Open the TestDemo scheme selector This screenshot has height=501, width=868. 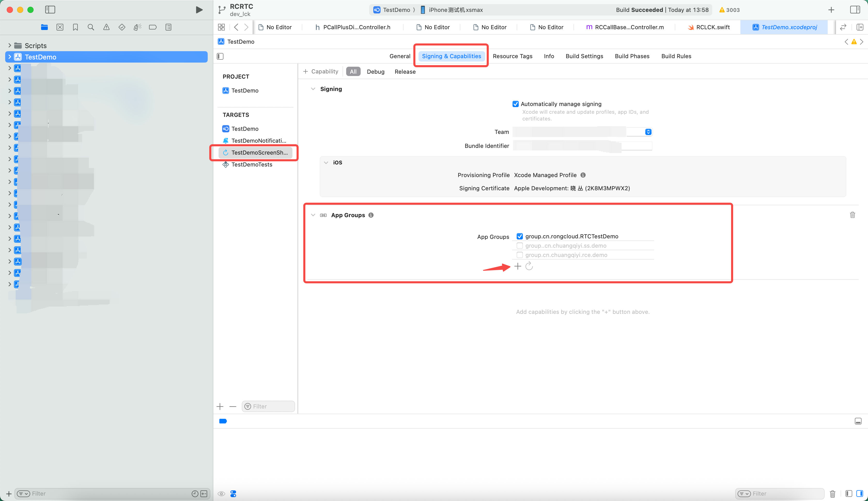[x=392, y=10]
